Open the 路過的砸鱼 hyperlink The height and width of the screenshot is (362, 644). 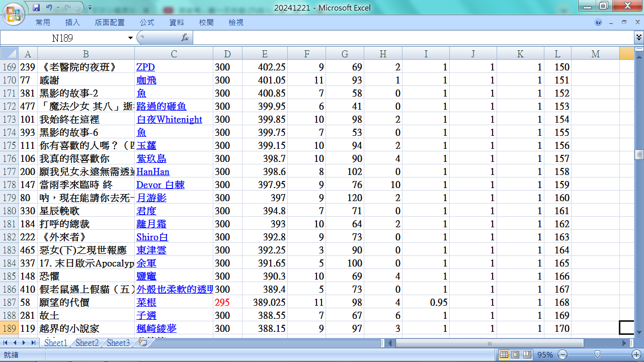(162, 106)
